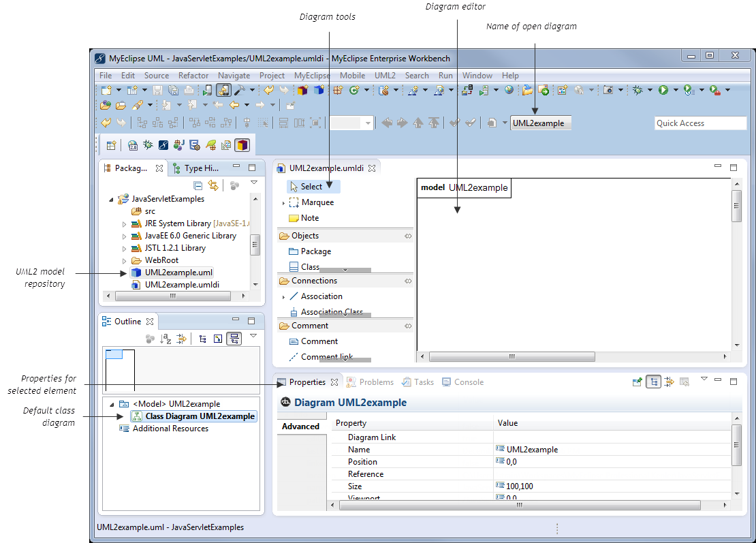Open the UML2 menu
The width and height of the screenshot is (756, 543).
tap(385, 76)
